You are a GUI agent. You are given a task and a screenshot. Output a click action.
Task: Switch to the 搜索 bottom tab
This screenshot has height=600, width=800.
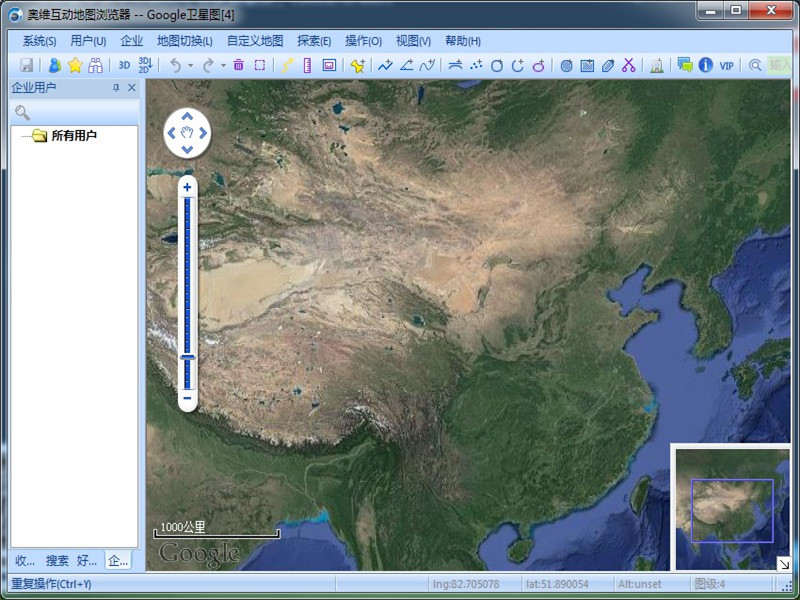(x=57, y=561)
